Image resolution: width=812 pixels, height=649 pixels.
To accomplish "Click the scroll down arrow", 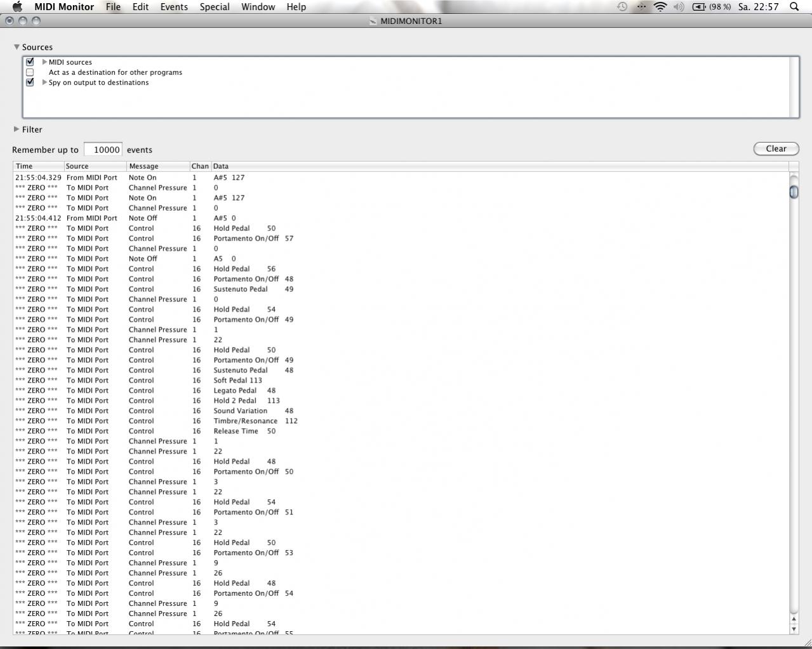I will click(x=794, y=629).
